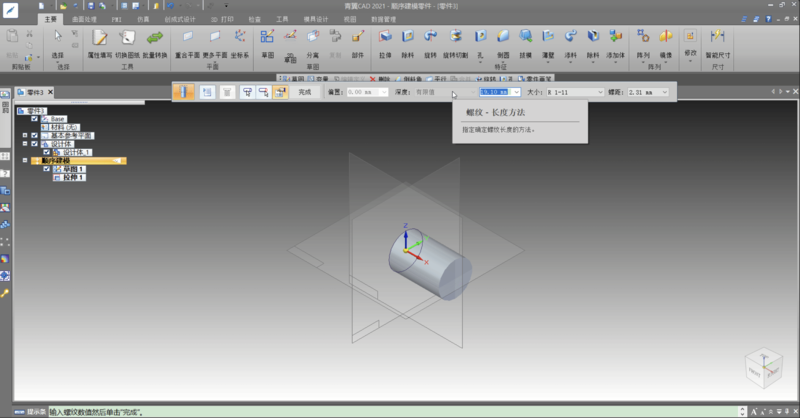Image resolution: width=800 pixels, height=418 pixels.
Task: Open the 螺距 pitch dropdown
Action: [664, 92]
